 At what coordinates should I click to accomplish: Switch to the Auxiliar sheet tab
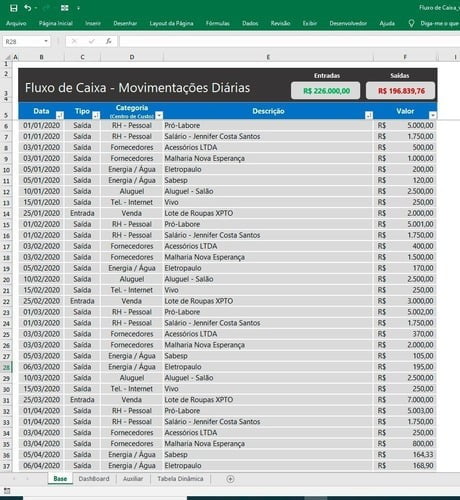(133, 479)
